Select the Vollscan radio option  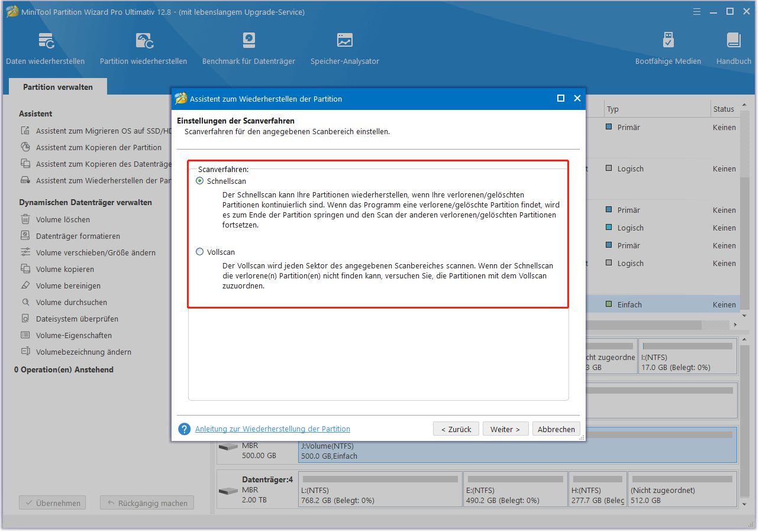pos(200,252)
